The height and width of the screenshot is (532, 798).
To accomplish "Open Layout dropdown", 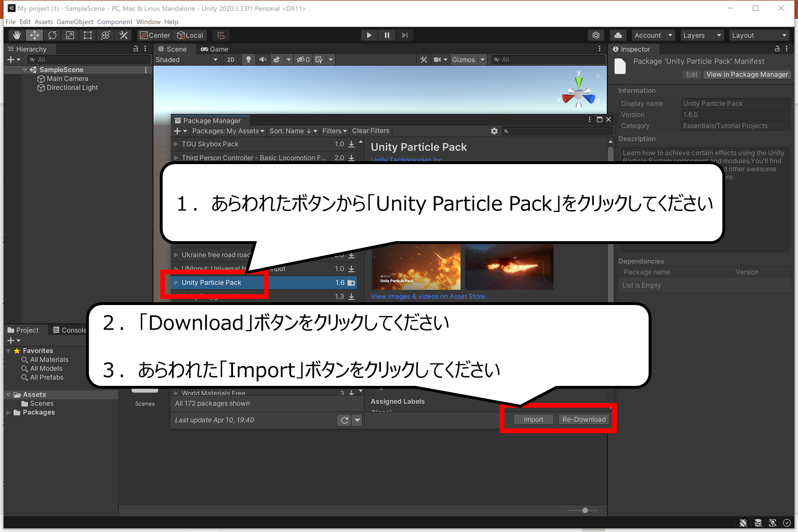I will 759,35.
